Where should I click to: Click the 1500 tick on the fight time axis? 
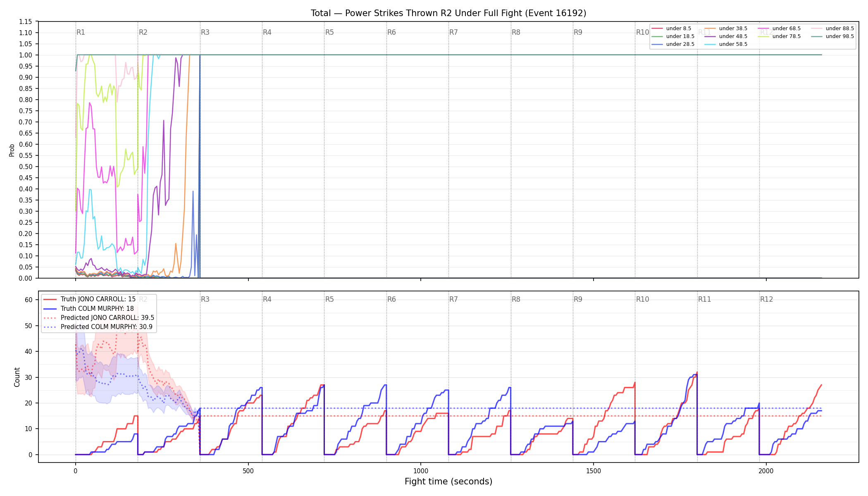(594, 471)
